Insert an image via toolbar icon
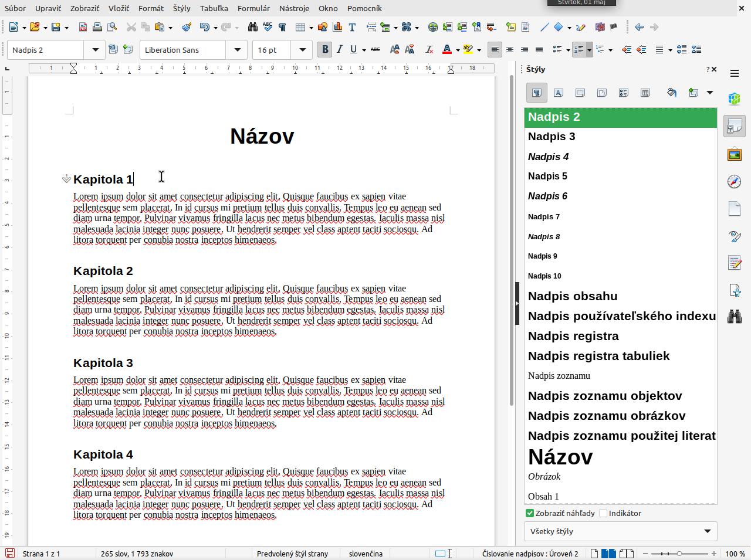Screen dimensions: 751x560 pyautogui.click(x=323, y=27)
